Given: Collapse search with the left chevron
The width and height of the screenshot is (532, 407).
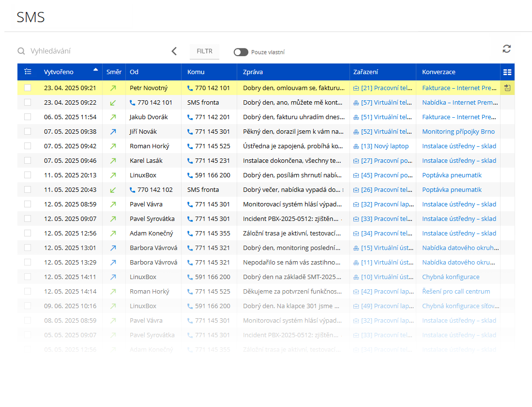Looking at the screenshot, I should (x=174, y=51).
